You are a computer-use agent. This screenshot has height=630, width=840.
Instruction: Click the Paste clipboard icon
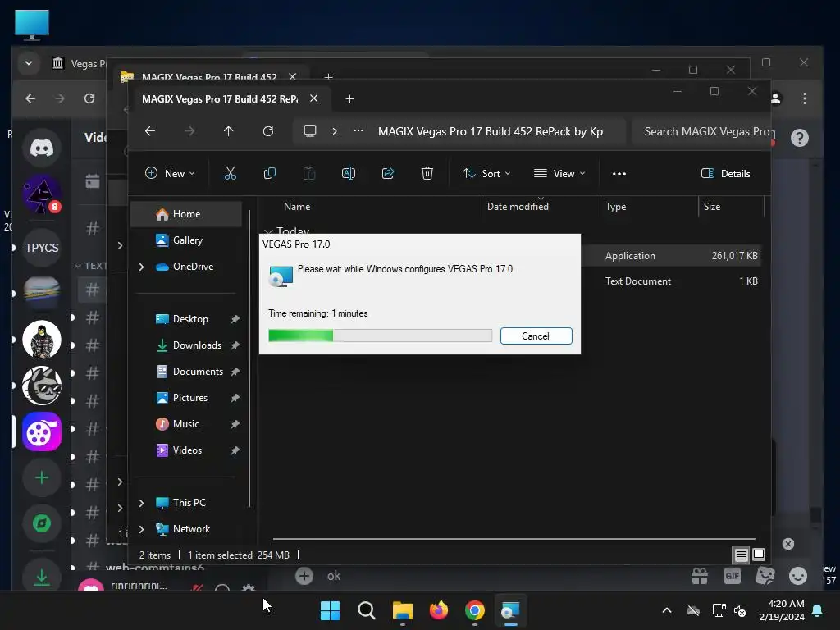pos(309,173)
